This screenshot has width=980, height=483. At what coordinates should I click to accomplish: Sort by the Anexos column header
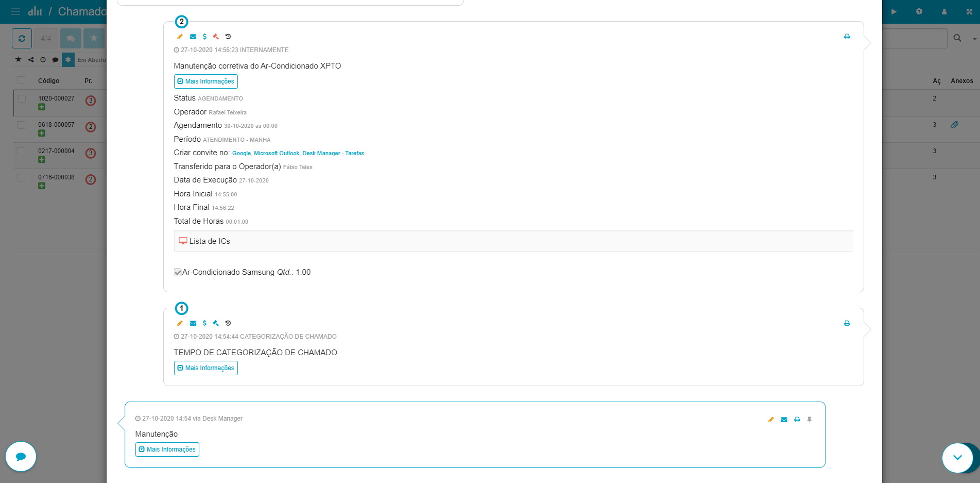[x=962, y=81]
